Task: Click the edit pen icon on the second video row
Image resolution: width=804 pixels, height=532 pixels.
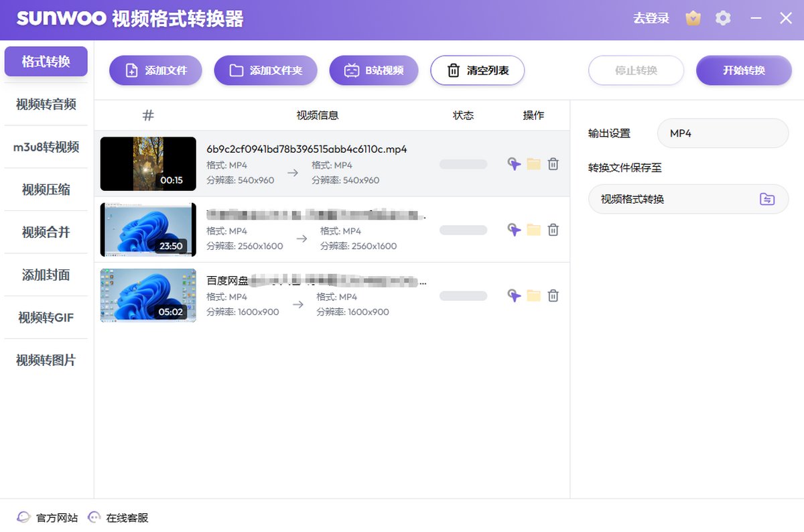Action: 513,229
